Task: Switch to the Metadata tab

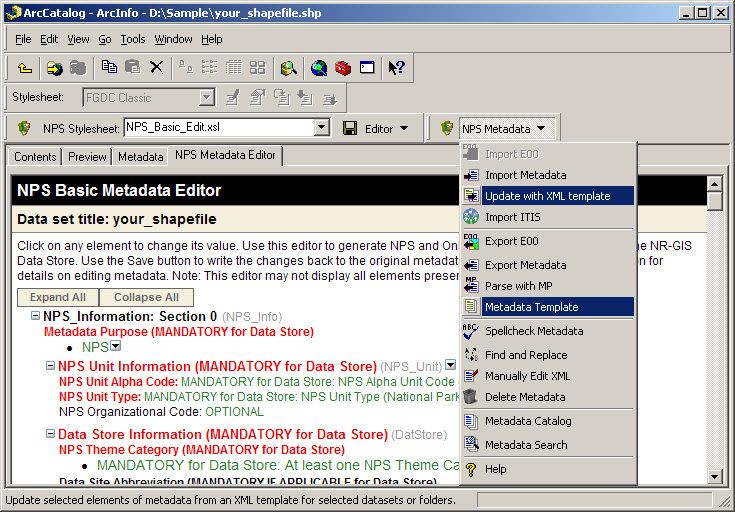Action: (x=140, y=157)
